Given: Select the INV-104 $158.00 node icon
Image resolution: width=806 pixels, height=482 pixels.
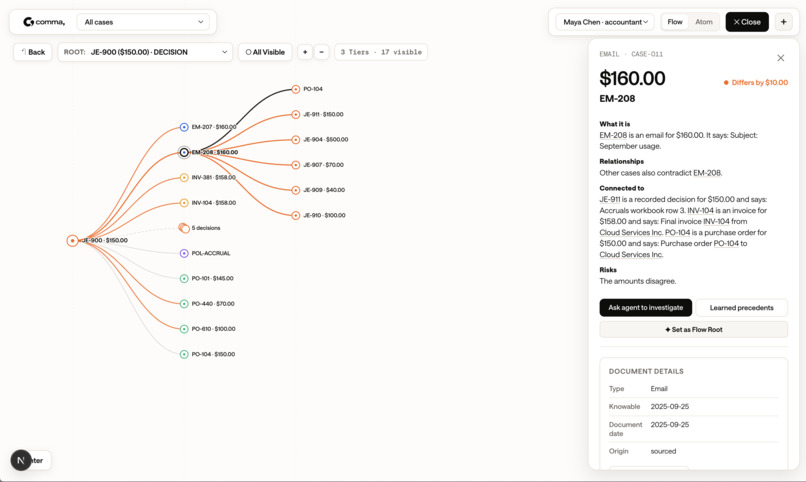Looking at the screenshot, I should pyautogui.click(x=184, y=203).
